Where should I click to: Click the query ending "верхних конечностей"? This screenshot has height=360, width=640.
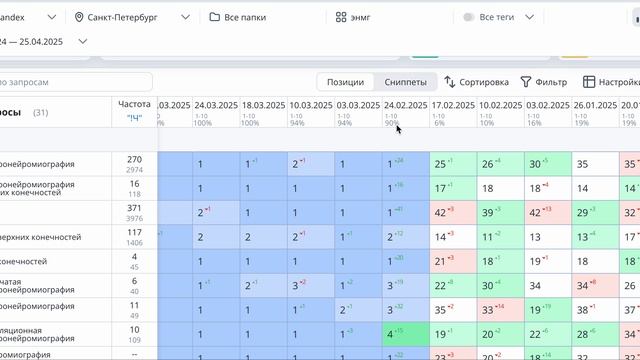[41, 237]
